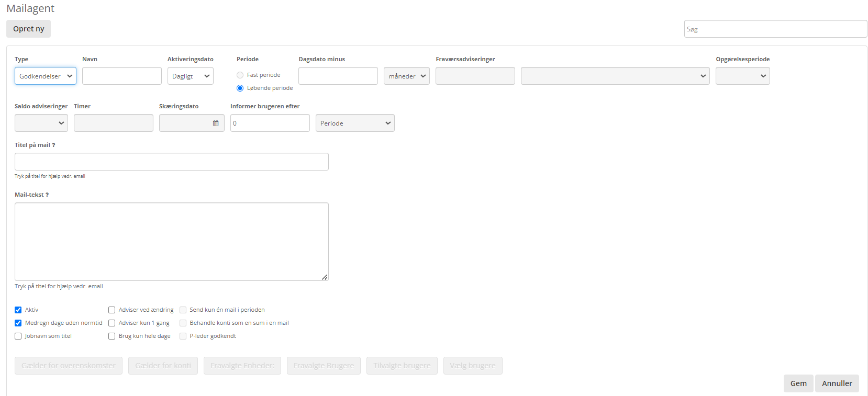The width and height of the screenshot is (868, 396).
Task: Click inside the Mail-tekst text area
Action: click(172, 242)
